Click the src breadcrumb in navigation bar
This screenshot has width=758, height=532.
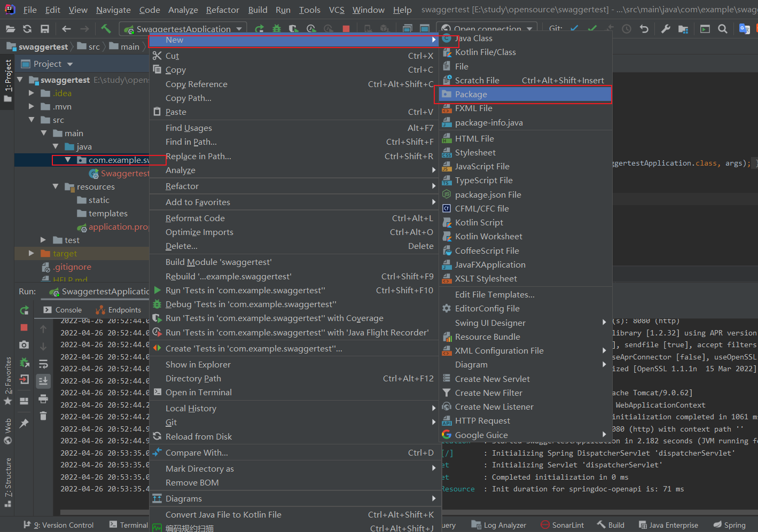[x=88, y=46]
